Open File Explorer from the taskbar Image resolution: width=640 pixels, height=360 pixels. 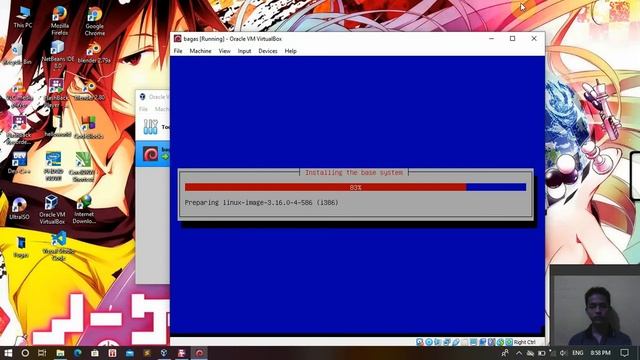pos(60,353)
